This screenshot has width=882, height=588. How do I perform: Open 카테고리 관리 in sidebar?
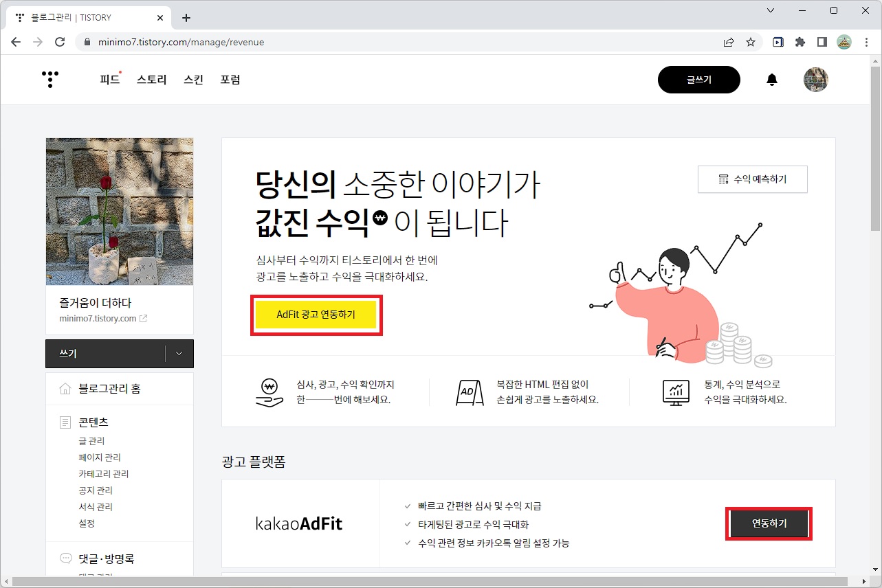pos(104,474)
